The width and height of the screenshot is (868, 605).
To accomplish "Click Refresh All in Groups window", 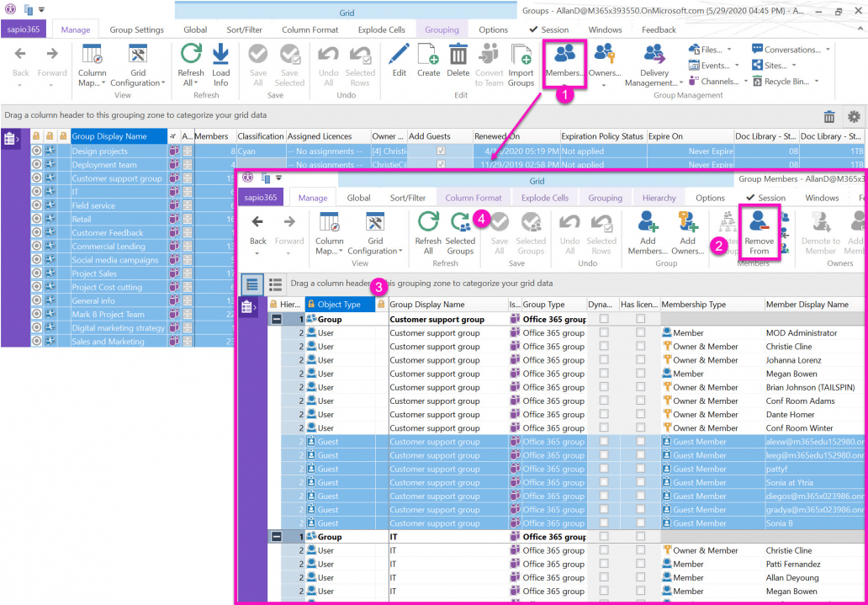I will (x=191, y=65).
